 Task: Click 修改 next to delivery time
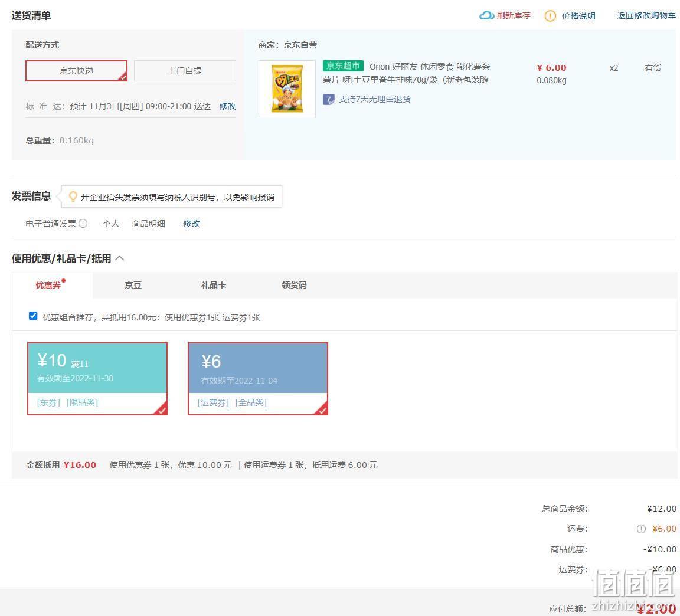coord(227,106)
